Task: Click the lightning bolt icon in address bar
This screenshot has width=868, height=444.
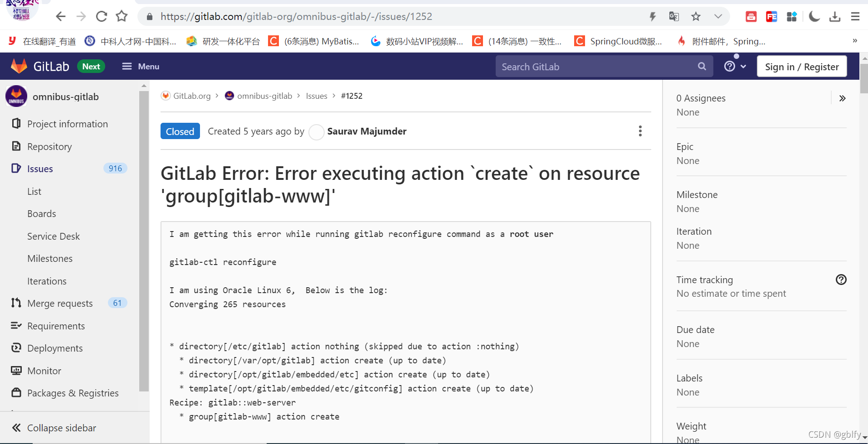Action: (x=653, y=17)
